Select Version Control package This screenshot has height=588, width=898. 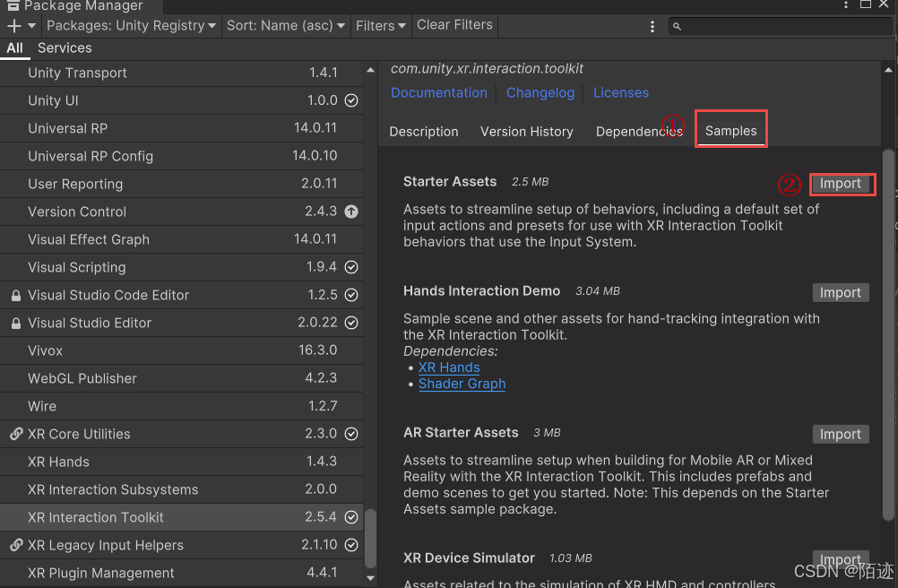182,212
